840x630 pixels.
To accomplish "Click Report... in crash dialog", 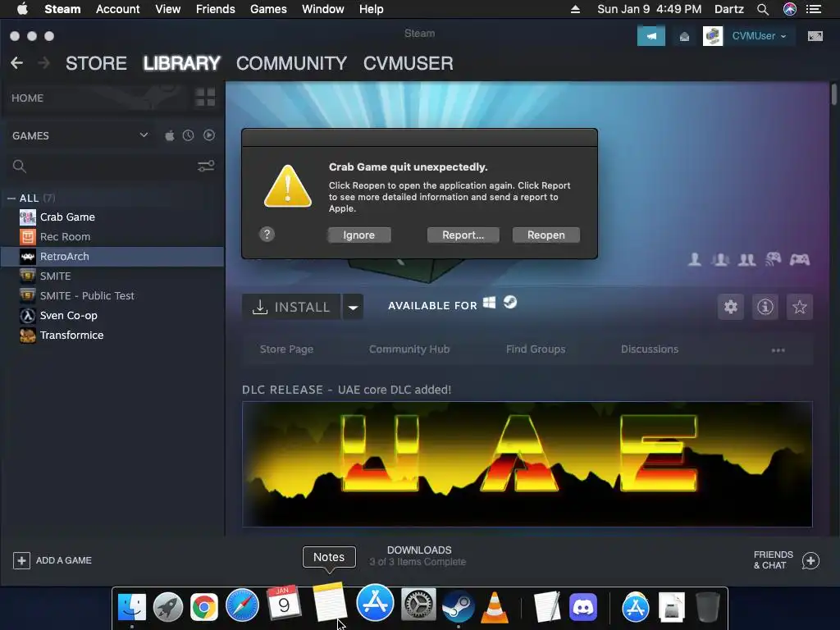I will tap(463, 235).
